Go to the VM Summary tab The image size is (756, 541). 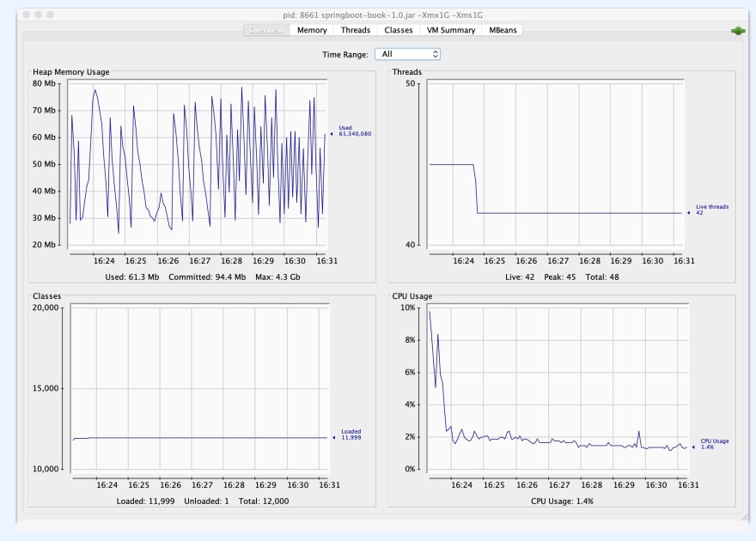click(x=451, y=30)
